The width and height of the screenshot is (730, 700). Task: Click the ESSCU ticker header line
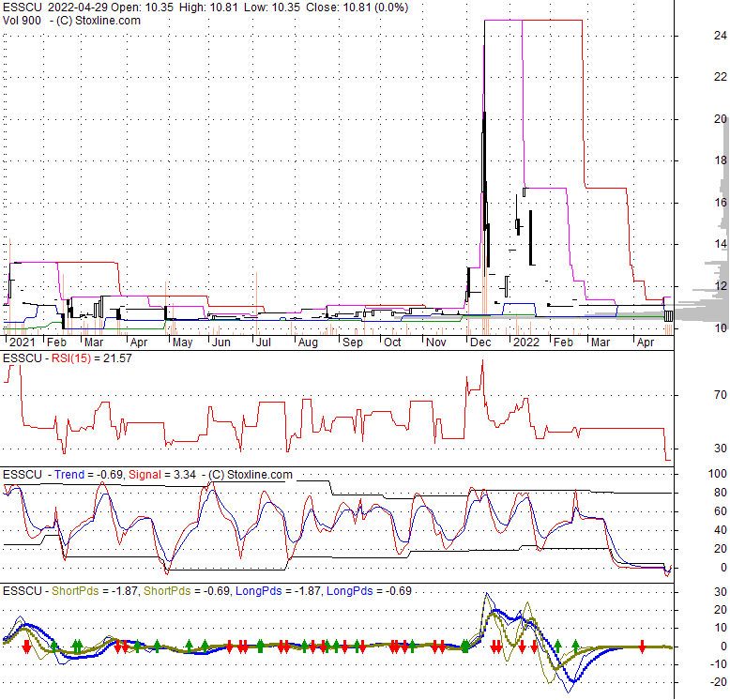(x=205, y=8)
